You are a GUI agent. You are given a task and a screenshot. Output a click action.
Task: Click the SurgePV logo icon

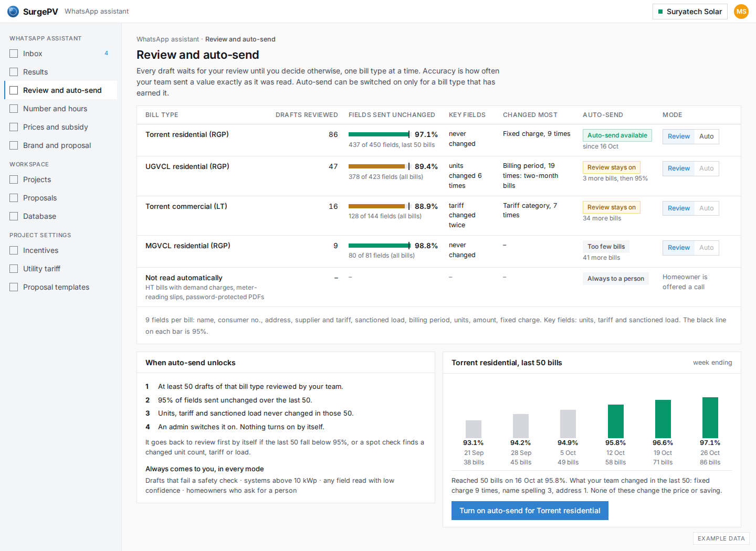[x=13, y=12]
